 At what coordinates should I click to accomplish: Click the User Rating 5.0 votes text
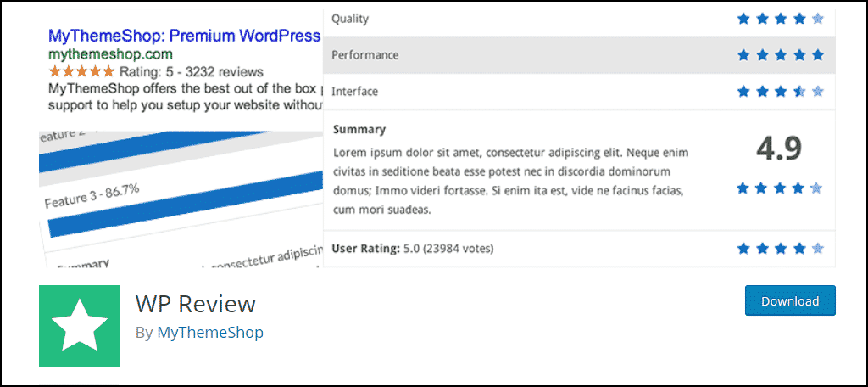pos(413,249)
